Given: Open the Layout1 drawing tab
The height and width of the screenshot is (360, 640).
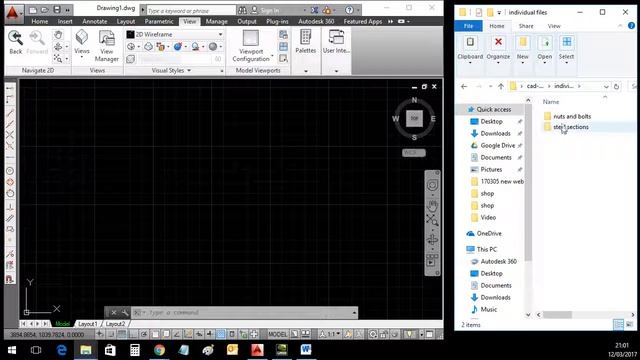Looking at the screenshot, I should point(87,324).
